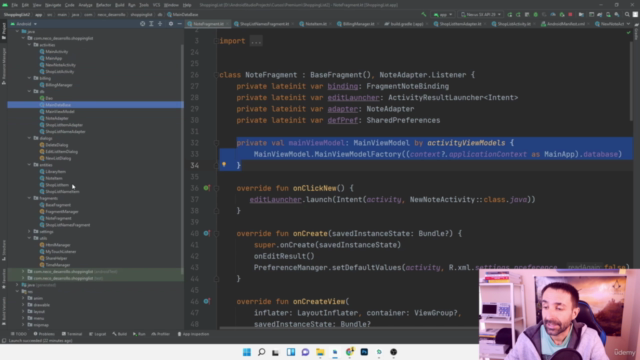Click the override gutter icon beside onClickNew
The width and height of the screenshot is (640, 360).
point(207,188)
